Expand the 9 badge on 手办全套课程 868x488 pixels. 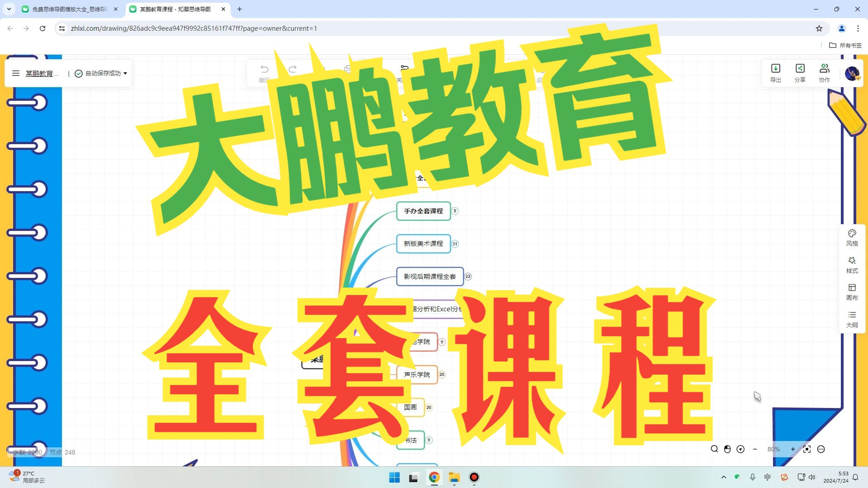pos(455,211)
